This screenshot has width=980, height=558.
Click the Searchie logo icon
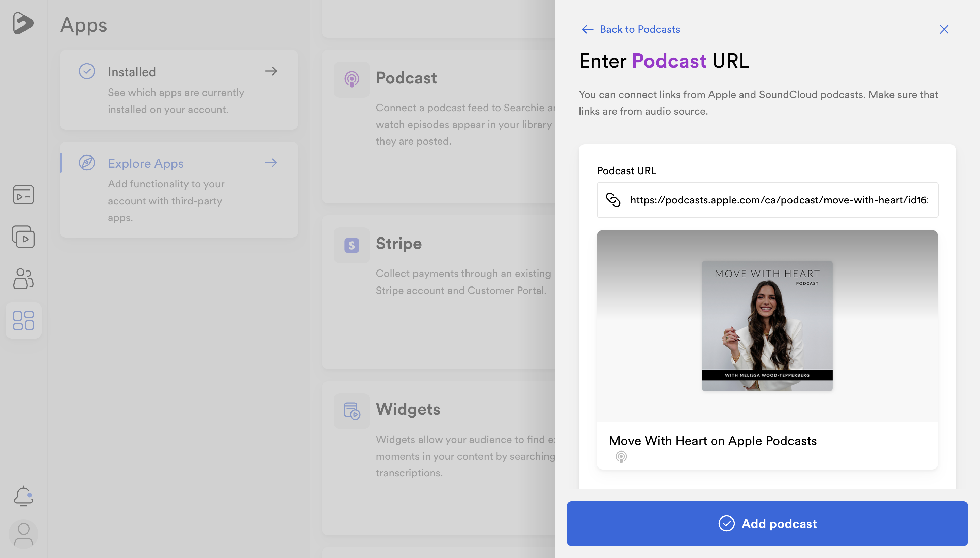point(23,23)
